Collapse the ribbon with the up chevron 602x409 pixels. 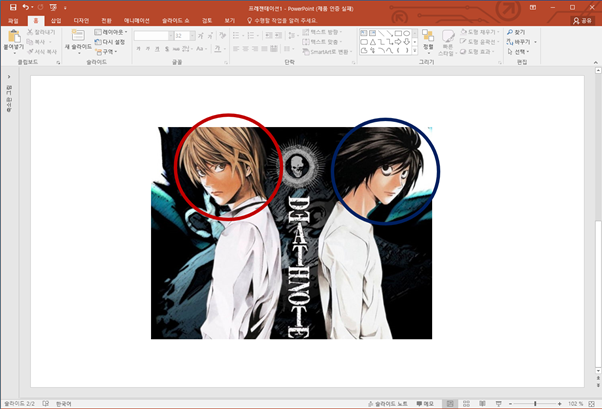coord(595,62)
